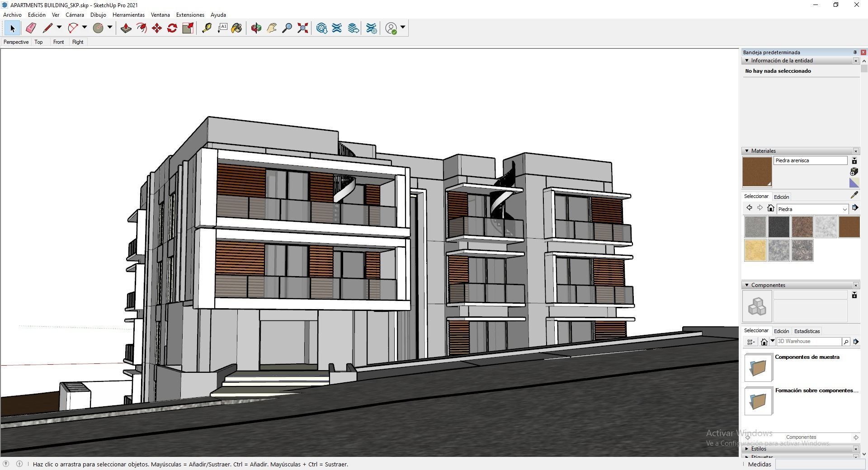Switch to the Right scene tab
868x470 pixels.
click(x=78, y=42)
